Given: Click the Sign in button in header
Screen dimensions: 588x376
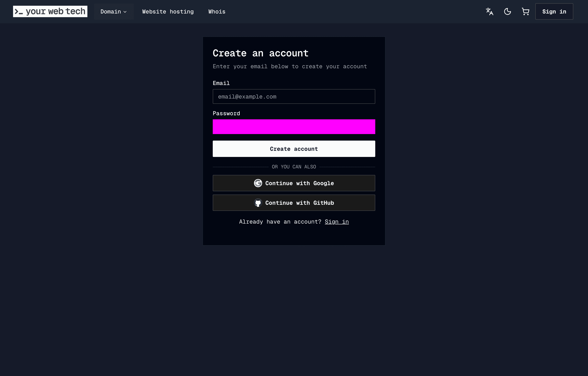Looking at the screenshot, I should [554, 11].
